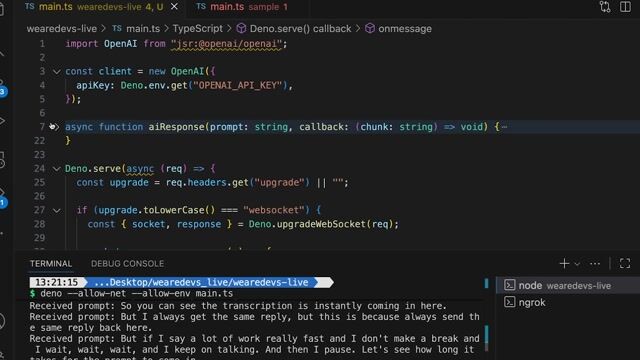Split the editor to the right
Image resolution: width=640 pixels, height=360 pixels.
pos(625,7)
